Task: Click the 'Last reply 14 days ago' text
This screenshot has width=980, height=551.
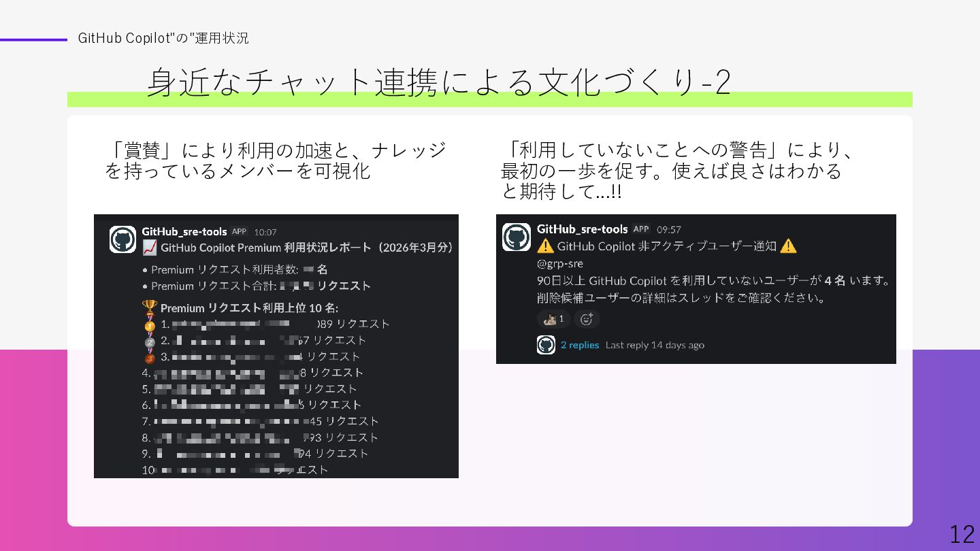Action: pyautogui.click(x=655, y=345)
